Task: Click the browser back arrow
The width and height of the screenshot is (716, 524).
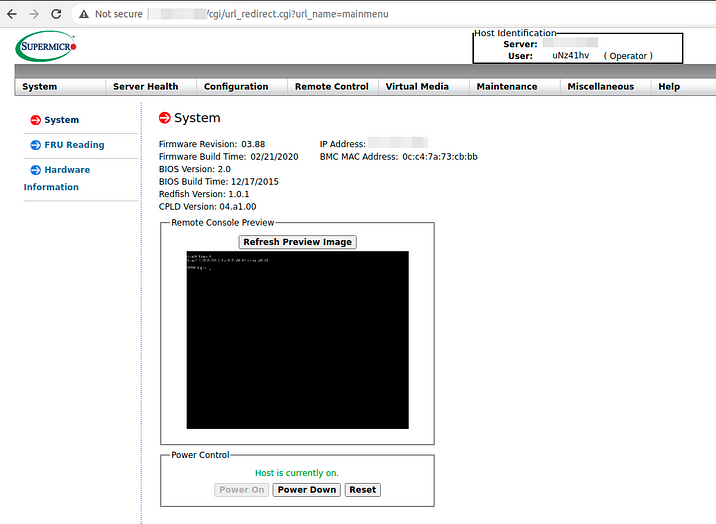Action: click(x=11, y=14)
